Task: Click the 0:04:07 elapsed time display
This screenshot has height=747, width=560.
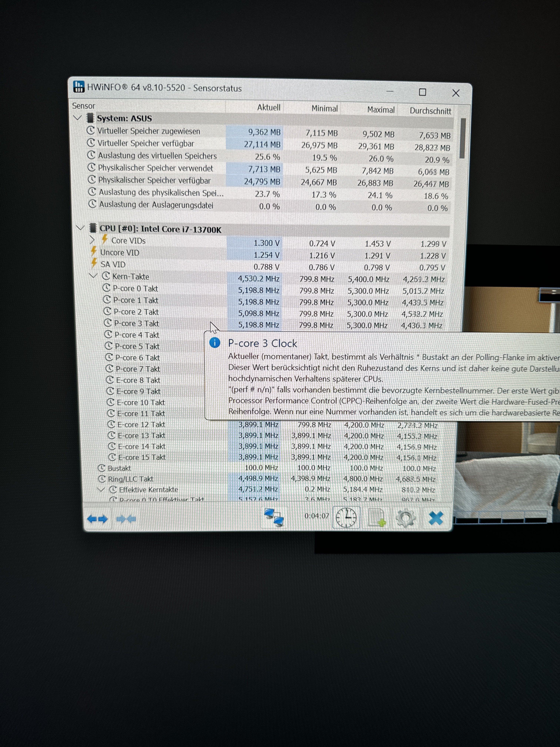Action: point(317,516)
